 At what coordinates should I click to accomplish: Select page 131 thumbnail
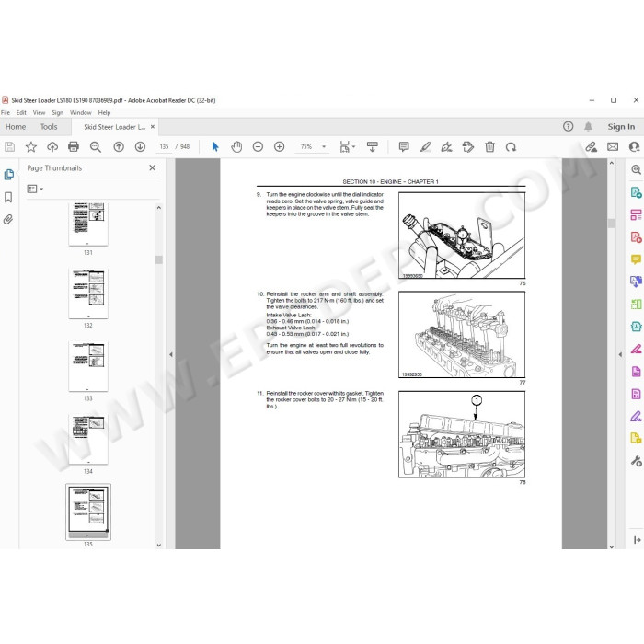88,224
